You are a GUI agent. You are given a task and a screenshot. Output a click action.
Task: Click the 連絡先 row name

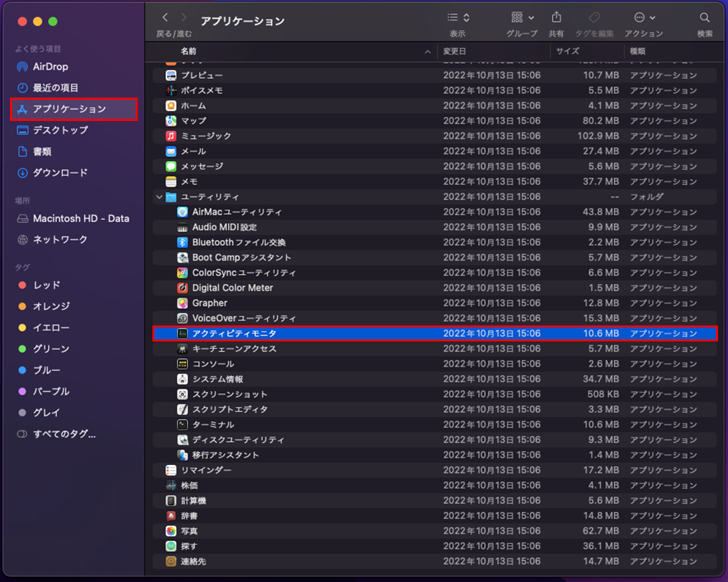coord(194,562)
